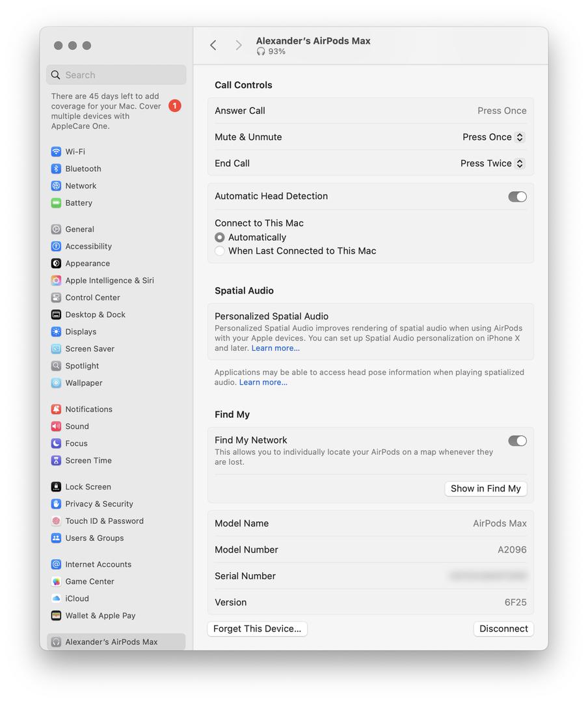The image size is (588, 703).
Task: Open the Accessibility icon
Action: click(56, 246)
